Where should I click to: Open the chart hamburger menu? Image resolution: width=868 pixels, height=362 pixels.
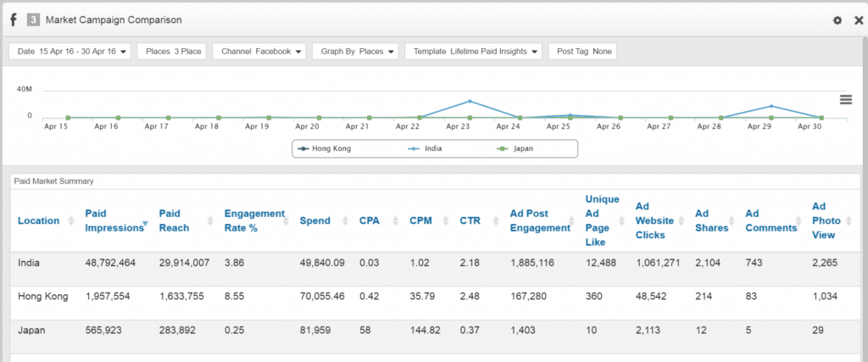[x=846, y=99]
